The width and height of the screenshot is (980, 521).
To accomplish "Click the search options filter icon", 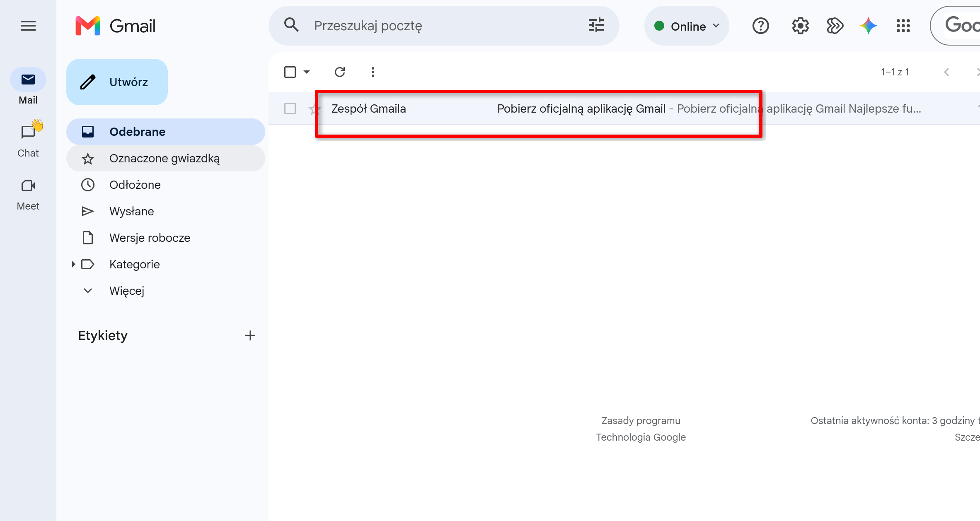I will pos(596,25).
